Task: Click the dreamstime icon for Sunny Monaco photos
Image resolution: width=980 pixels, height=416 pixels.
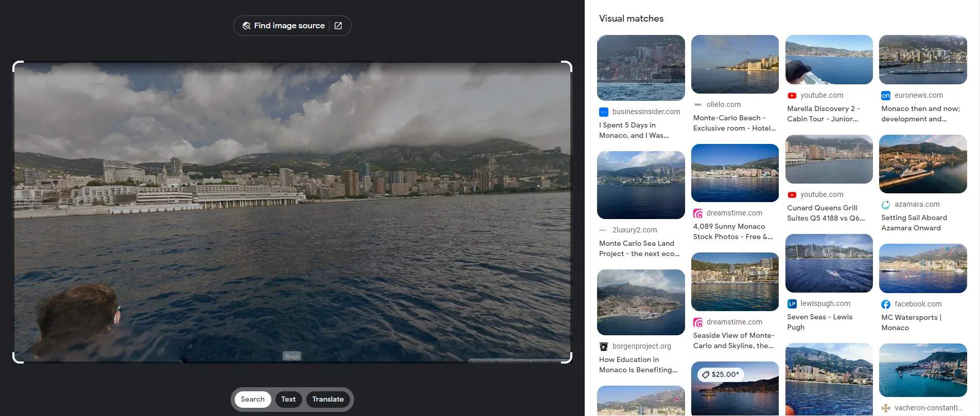Action: click(x=698, y=213)
